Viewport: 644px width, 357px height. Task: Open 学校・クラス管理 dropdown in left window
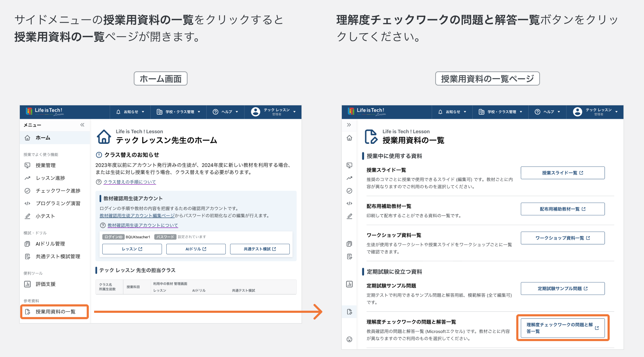(x=179, y=112)
